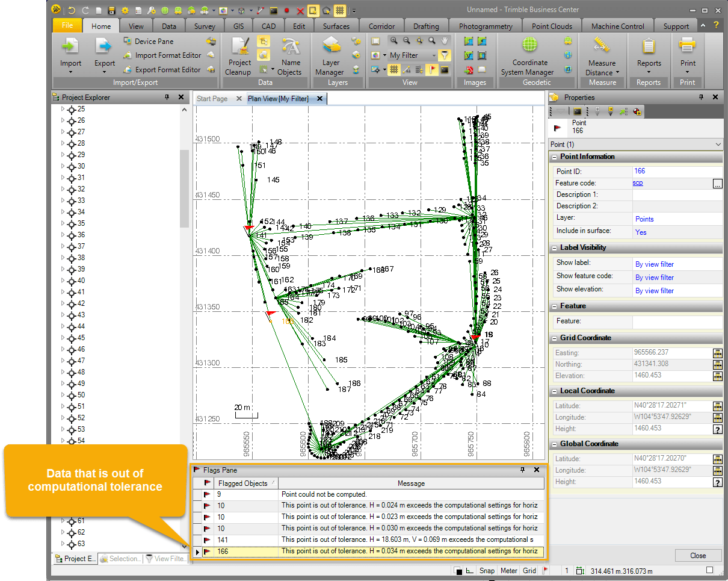Screen dimensions: 728x581
Task: Click the Undo icon in quick access toolbar
Action: [72, 10]
